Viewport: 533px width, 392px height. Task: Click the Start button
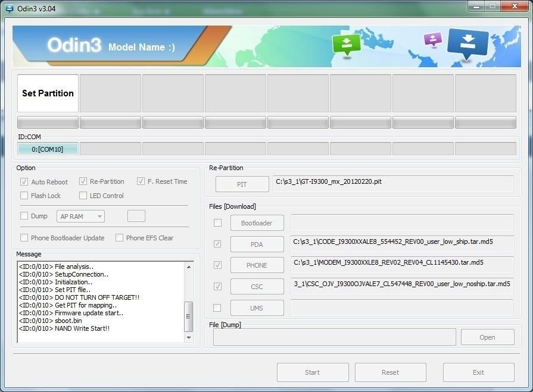tap(313, 372)
